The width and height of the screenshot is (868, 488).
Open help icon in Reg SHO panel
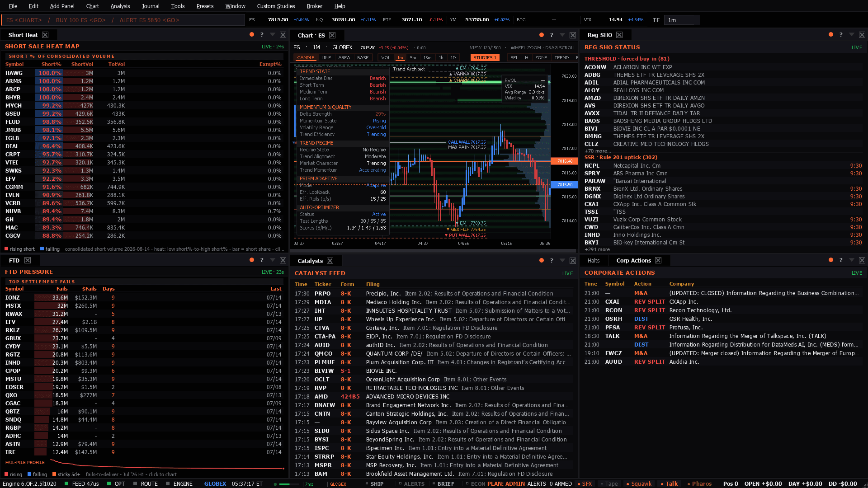tap(841, 35)
